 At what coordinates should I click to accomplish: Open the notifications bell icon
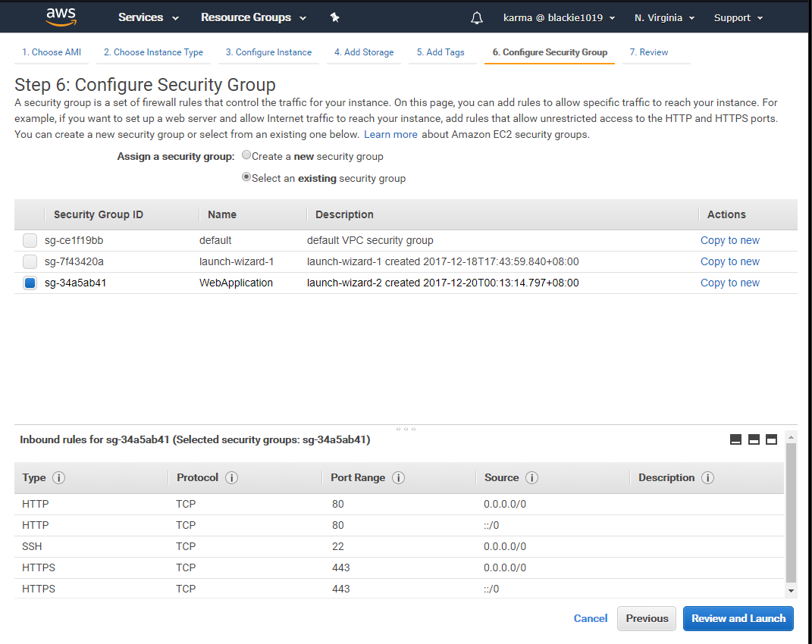(477, 17)
